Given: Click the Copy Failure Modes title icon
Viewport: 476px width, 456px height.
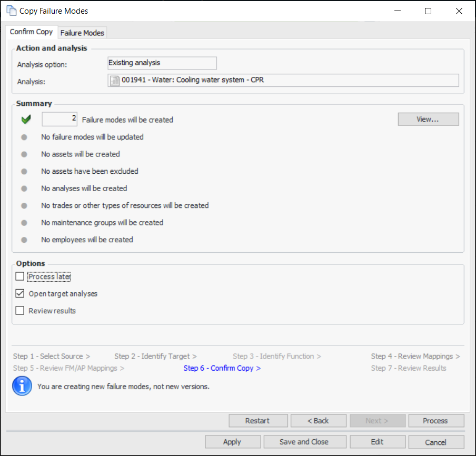Looking at the screenshot, I should click(x=12, y=11).
